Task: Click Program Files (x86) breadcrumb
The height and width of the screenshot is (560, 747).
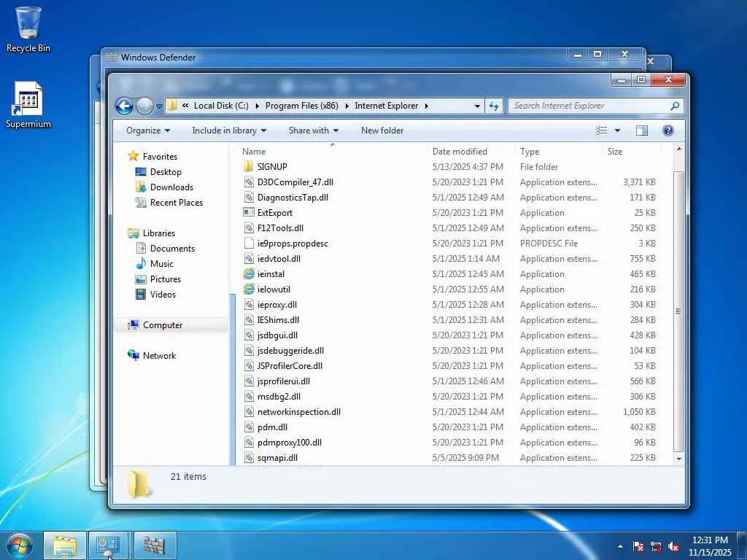Action: [x=301, y=106]
